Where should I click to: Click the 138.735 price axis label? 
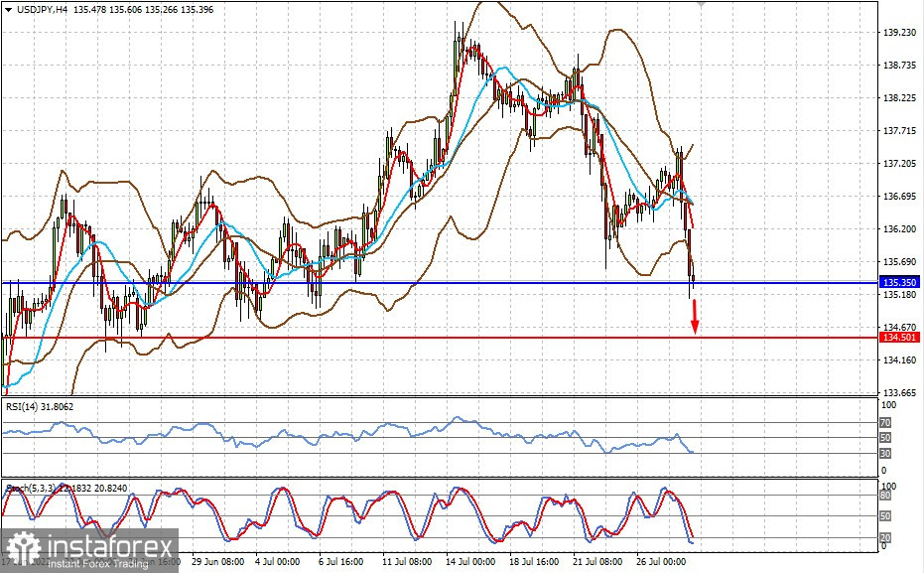pos(899,66)
